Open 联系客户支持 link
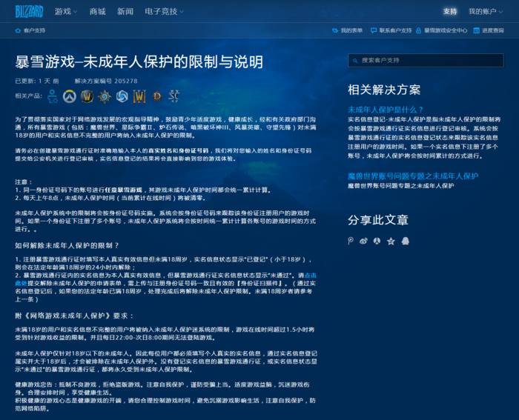 pyautogui.click(x=395, y=30)
